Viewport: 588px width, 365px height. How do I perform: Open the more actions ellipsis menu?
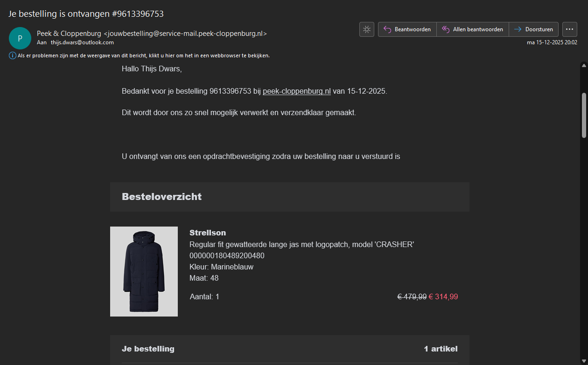[569, 29]
